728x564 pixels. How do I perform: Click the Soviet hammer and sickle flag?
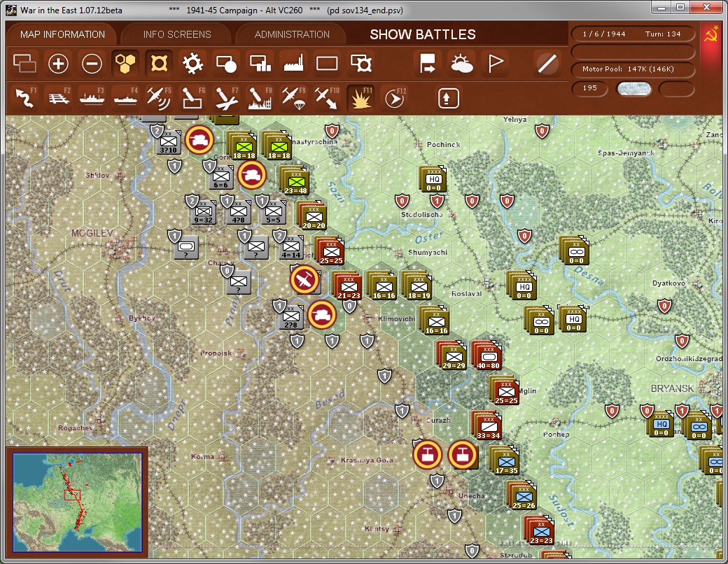(x=713, y=34)
